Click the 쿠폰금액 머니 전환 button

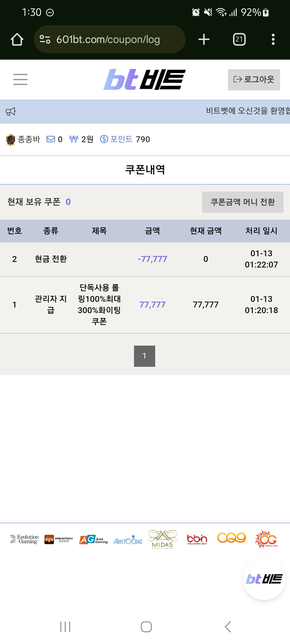click(x=243, y=202)
